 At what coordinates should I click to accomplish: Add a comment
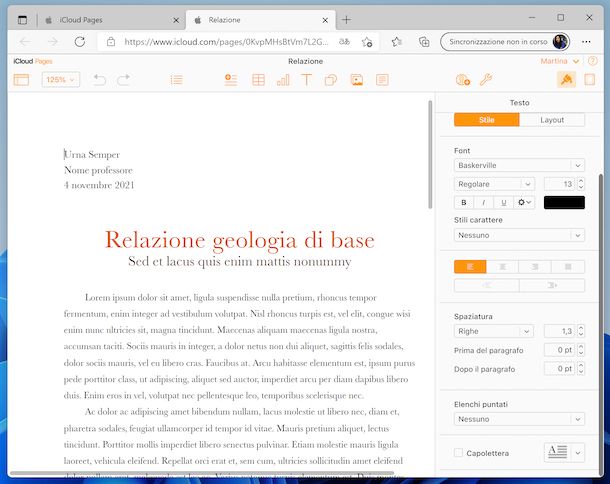click(x=382, y=80)
